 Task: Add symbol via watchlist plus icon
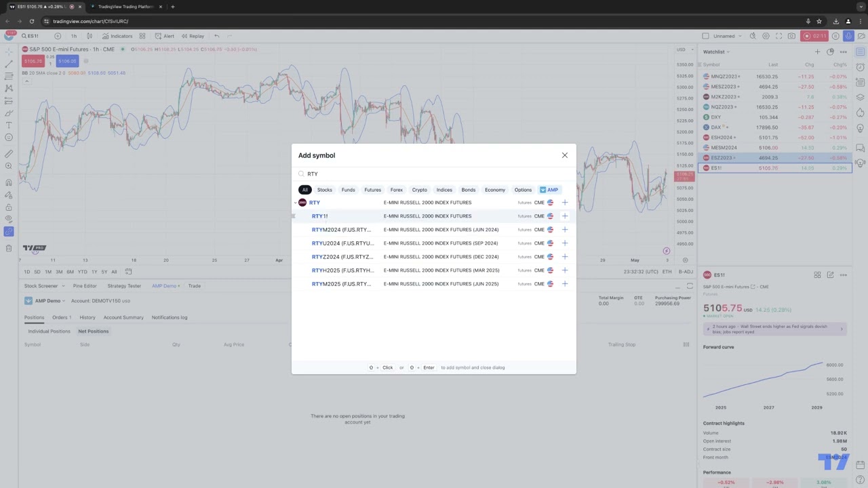817,52
